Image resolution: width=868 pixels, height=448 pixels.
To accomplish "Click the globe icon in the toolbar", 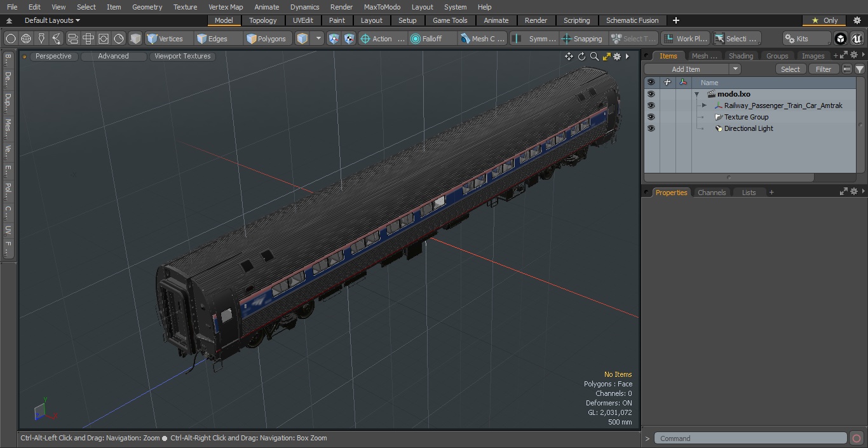I will pos(26,39).
